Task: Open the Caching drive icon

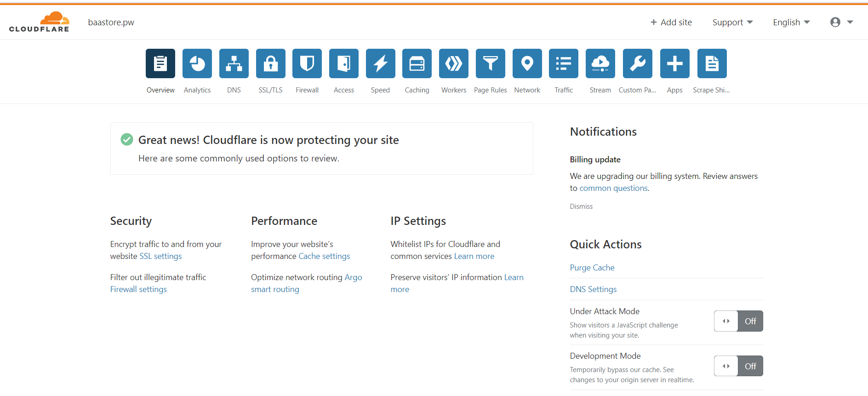Action: pyautogui.click(x=417, y=63)
